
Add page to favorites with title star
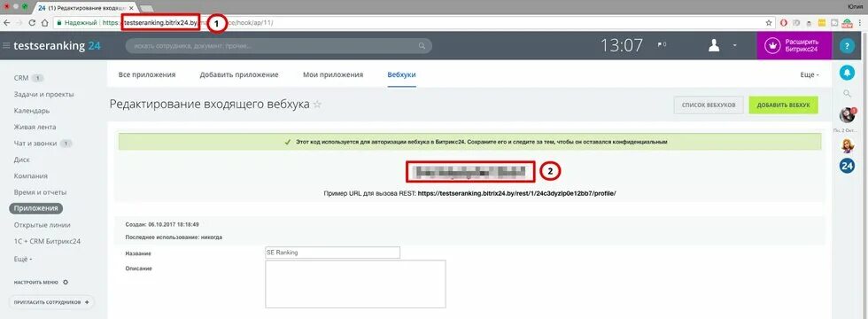pos(317,105)
